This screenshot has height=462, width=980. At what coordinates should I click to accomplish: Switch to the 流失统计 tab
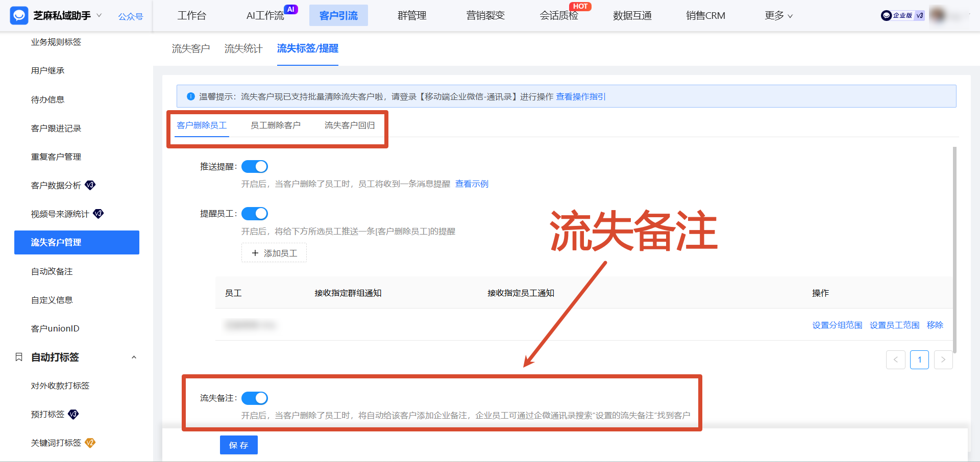click(x=243, y=48)
